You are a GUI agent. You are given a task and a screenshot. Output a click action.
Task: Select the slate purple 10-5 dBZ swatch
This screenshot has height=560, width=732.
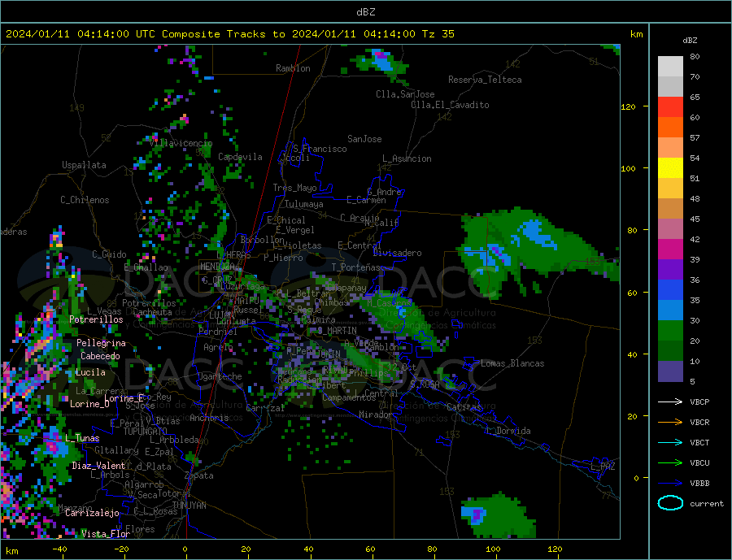tap(670, 371)
